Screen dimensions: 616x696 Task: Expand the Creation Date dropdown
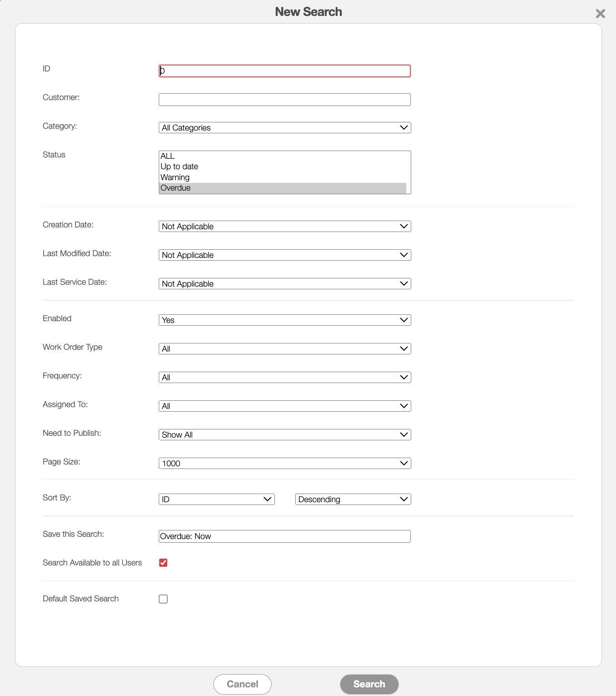click(x=285, y=227)
